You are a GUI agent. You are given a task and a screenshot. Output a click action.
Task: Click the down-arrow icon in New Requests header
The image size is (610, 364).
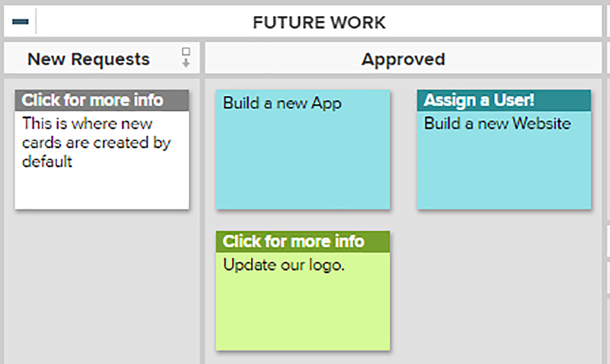186,58
